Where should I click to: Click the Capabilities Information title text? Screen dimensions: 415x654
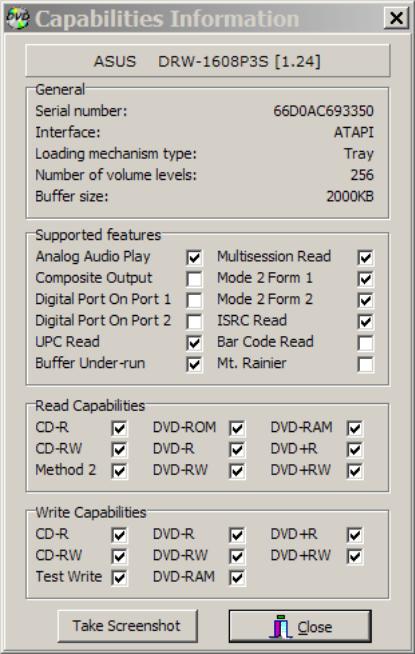coord(167,19)
